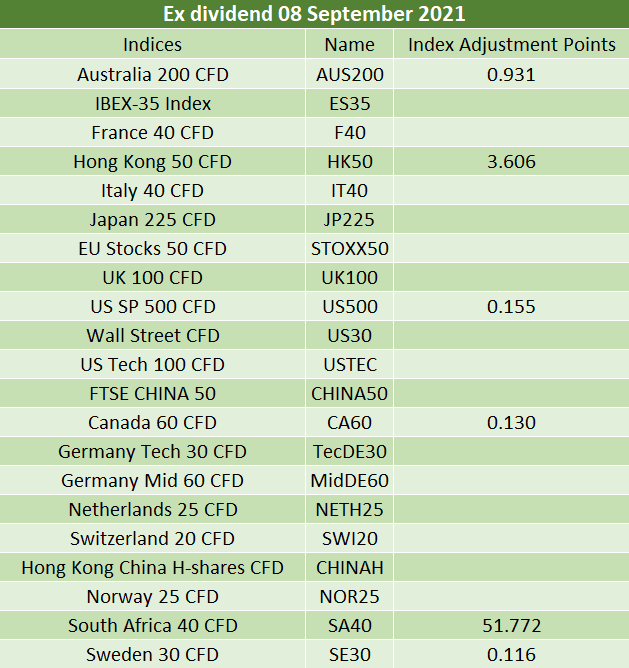Click the 'Hong Kong China H-shares CFD' cell
Screen dimensions: 629x668
pos(152,567)
